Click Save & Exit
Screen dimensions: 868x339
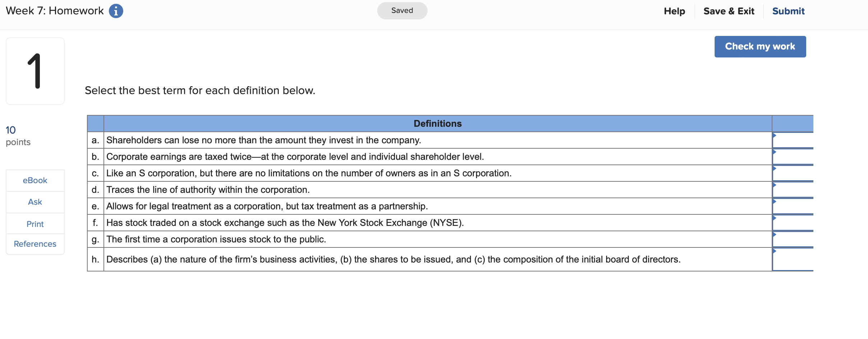pos(729,11)
